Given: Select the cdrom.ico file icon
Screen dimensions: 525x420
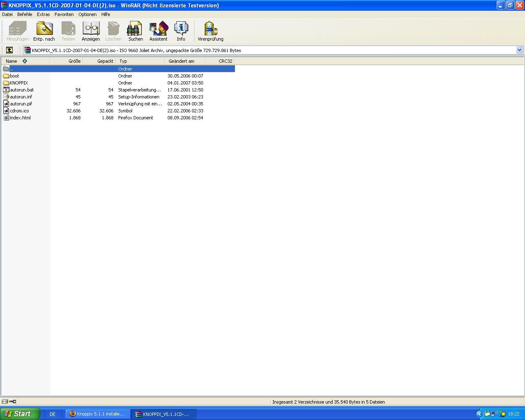Looking at the screenshot, I should pos(6,111).
